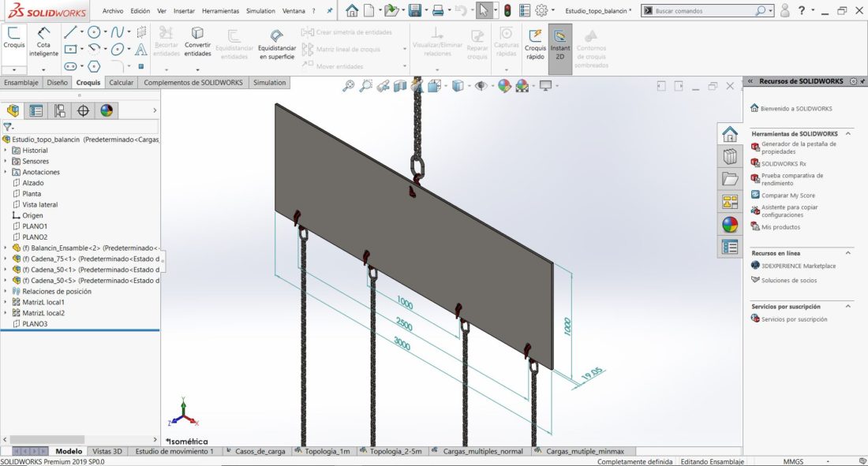Expand Relaciones de posición folder
868x466 pixels.
[6, 291]
